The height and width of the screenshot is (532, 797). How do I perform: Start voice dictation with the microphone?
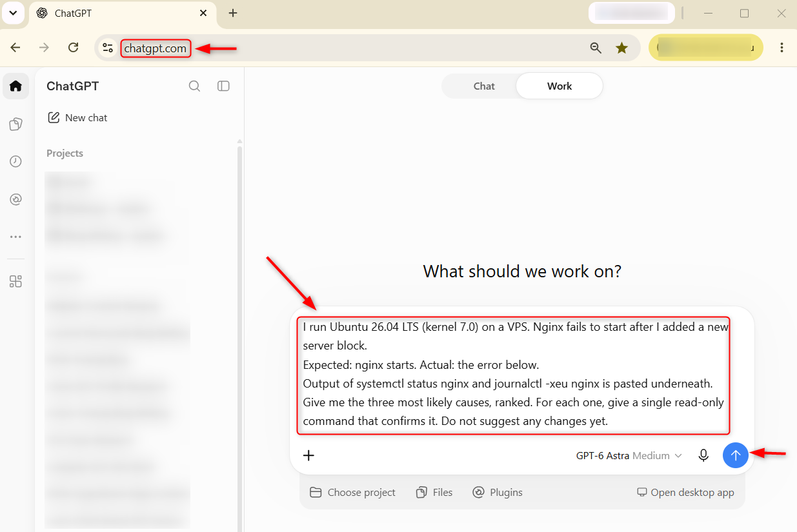(703, 455)
